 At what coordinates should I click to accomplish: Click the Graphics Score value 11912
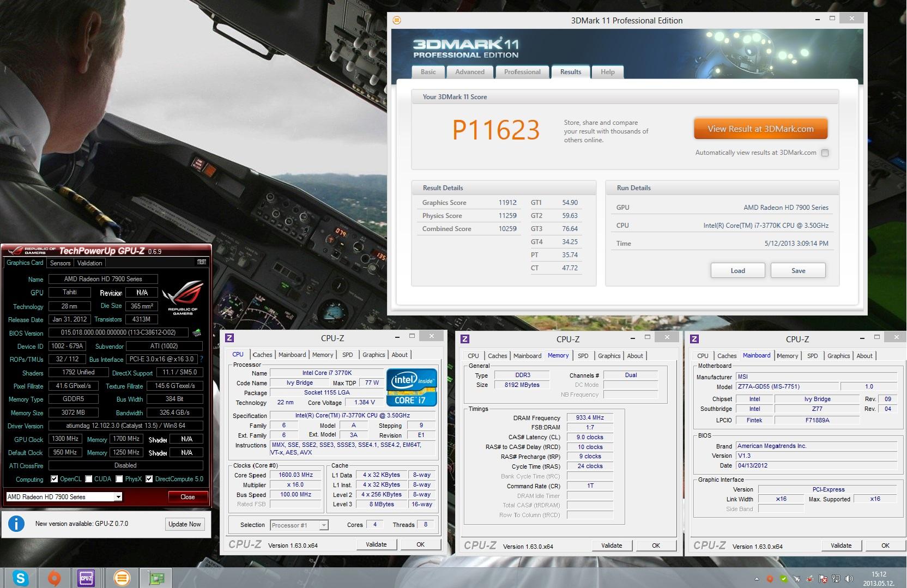[x=507, y=203]
